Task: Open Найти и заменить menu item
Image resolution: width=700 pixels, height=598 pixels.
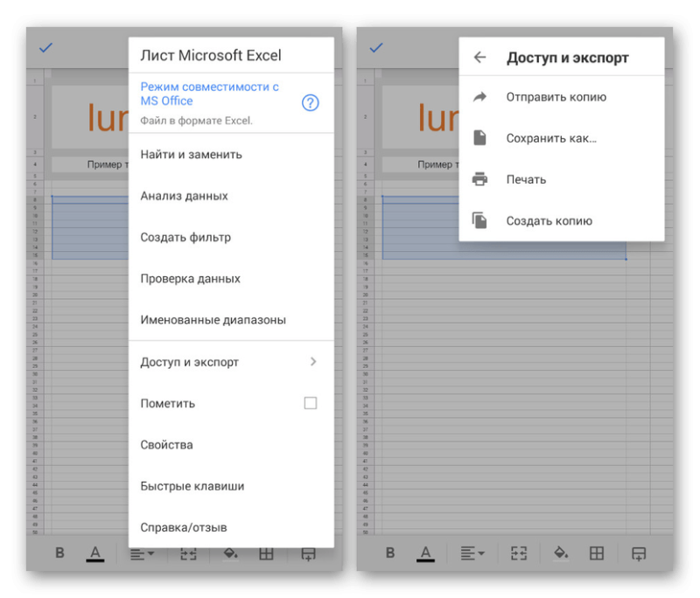Action: (x=231, y=154)
